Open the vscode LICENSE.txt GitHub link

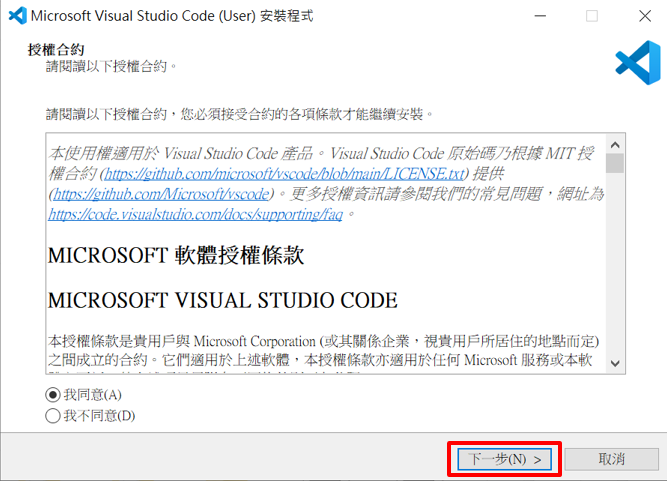point(284,174)
